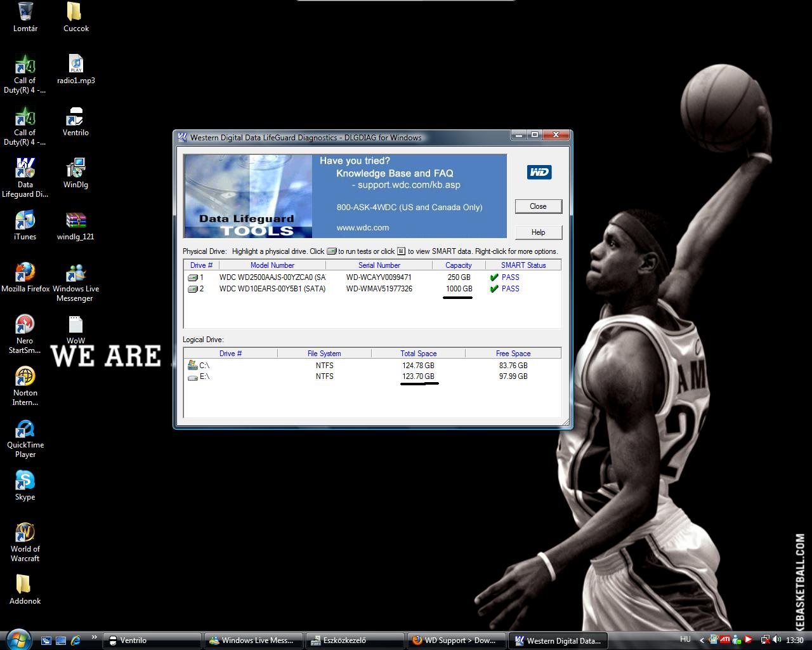
Task: Switch to Windows Live Messenger taskbar button
Action: click(254, 640)
